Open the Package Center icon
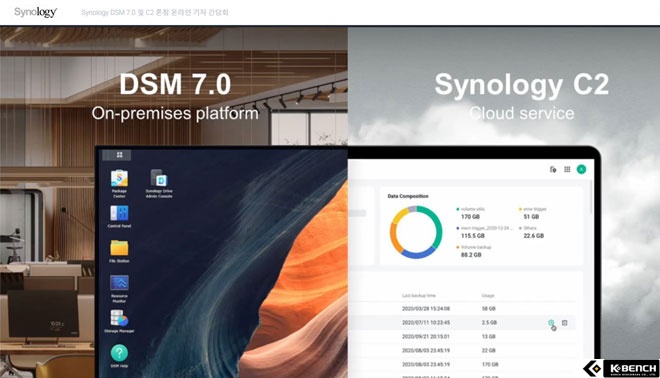This screenshot has height=378, width=660. tap(119, 179)
